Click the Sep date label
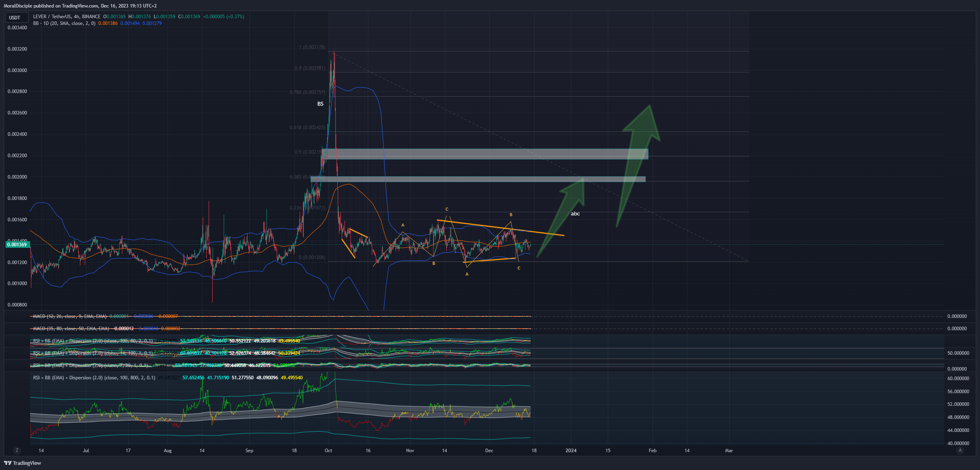This screenshot has width=980, height=470. [x=249, y=451]
